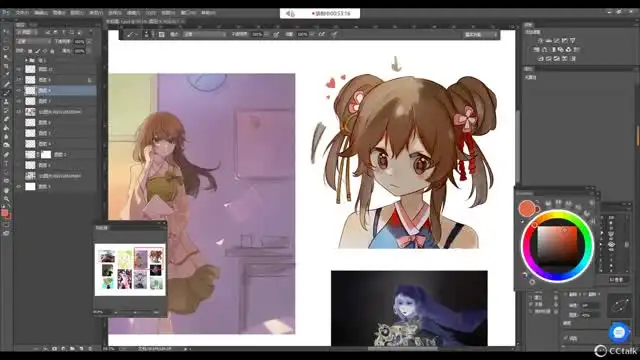Open brush flow dropdown arrow in options bar
This screenshot has height=360, width=640.
tap(312, 35)
